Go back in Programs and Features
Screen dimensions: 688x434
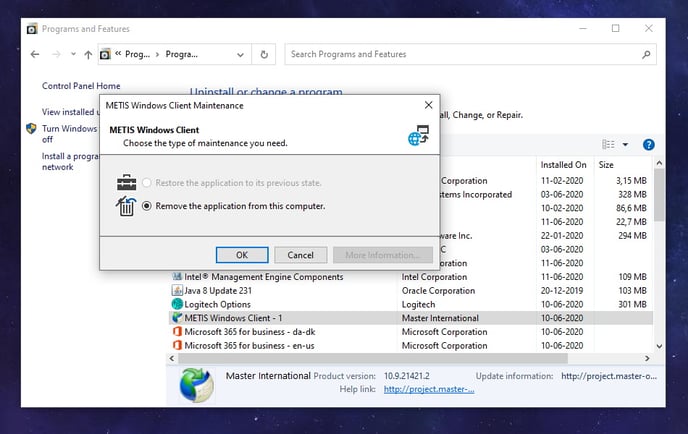35,54
